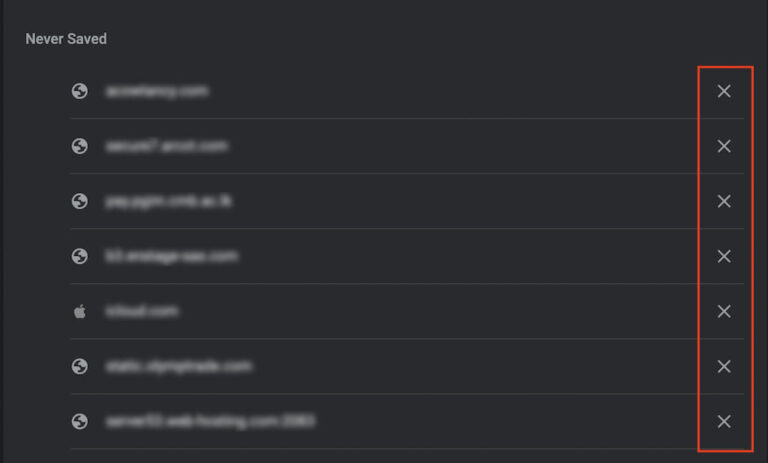Click the pay.pgim.cmb.ac.lk domain text
Image resolution: width=768 pixels, height=463 pixels.
tap(169, 201)
